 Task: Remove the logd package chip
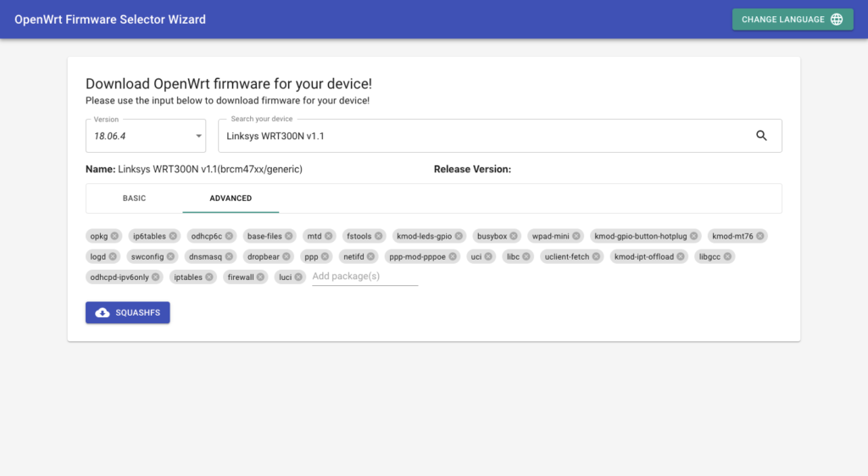pyautogui.click(x=113, y=256)
